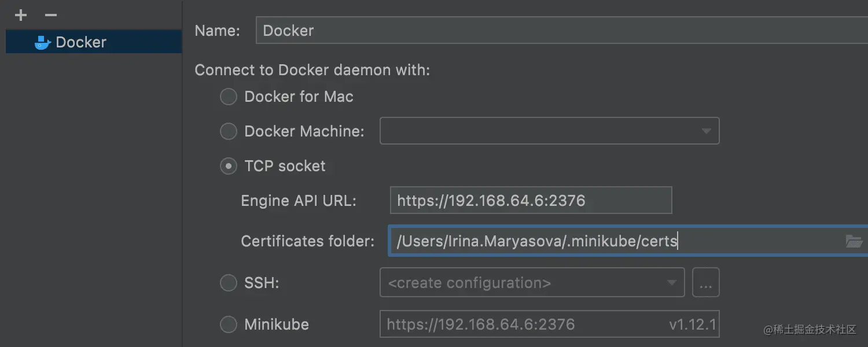The width and height of the screenshot is (868, 347).
Task: Focus the Name field containing Docker
Action: tap(561, 30)
